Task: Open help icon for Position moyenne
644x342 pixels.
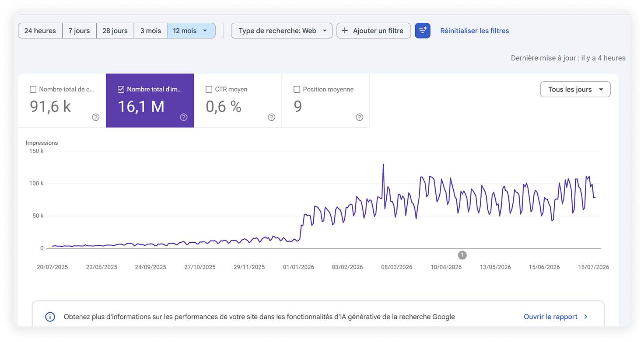Action: [x=360, y=117]
